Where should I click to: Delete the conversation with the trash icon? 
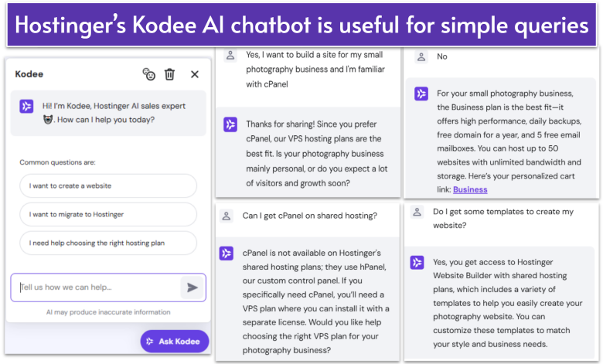point(169,74)
